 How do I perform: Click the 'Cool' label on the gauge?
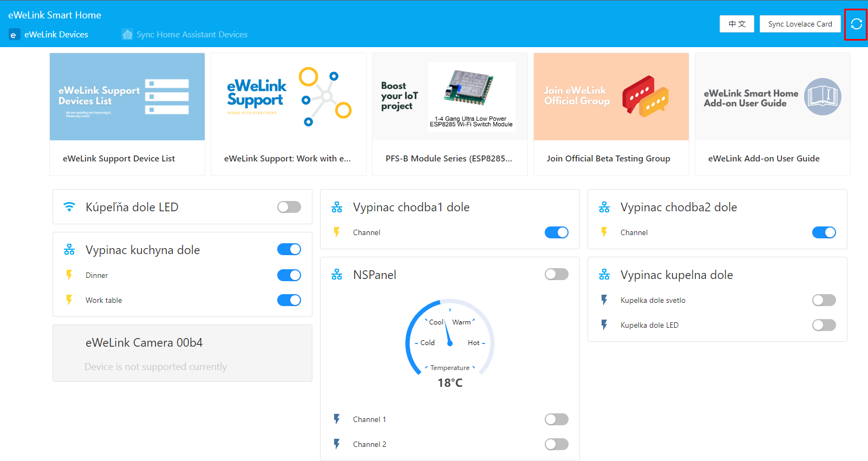(x=436, y=322)
